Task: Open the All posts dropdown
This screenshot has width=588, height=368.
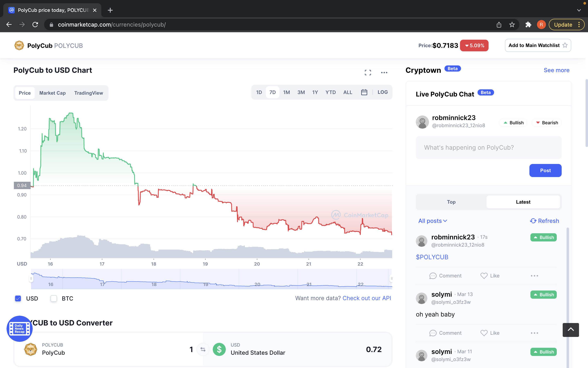Action: 432,221
